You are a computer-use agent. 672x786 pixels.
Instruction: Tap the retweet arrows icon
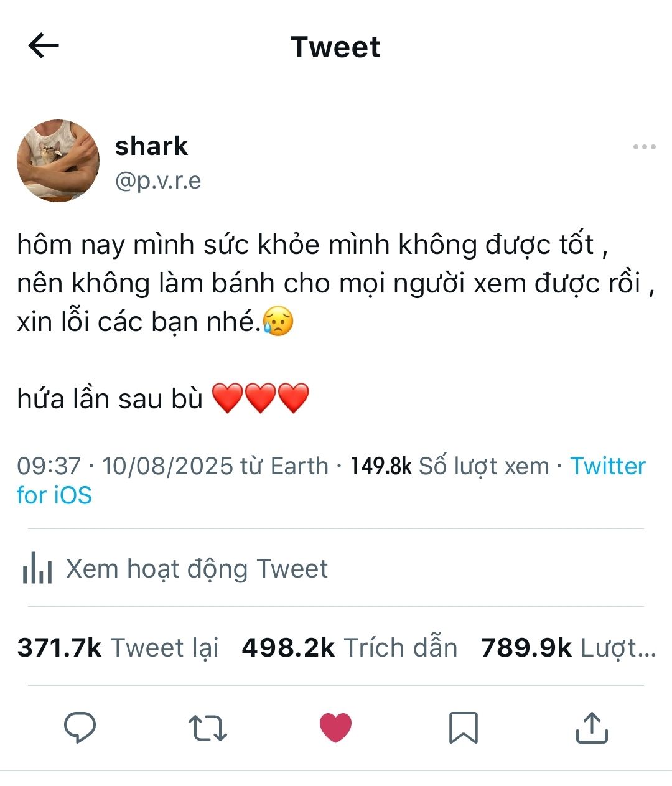(x=208, y=728)
